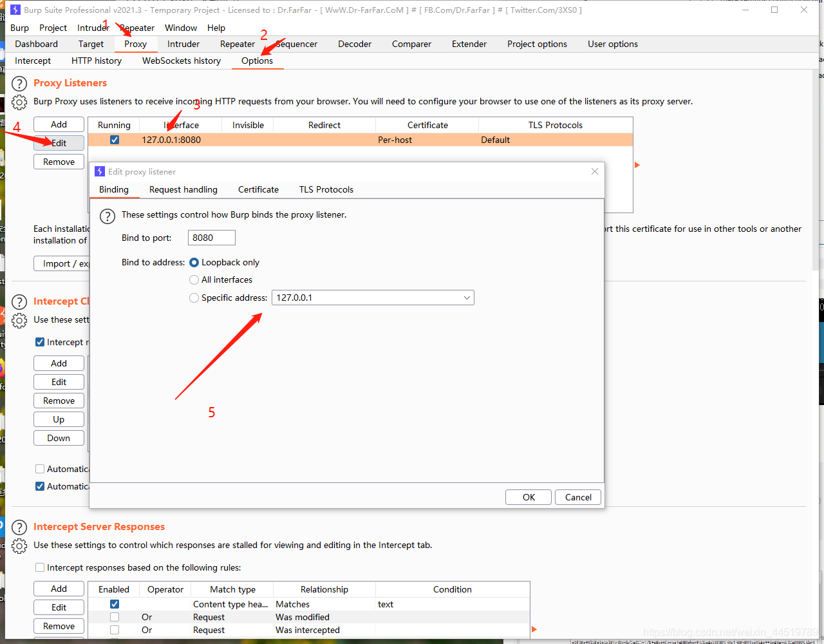Enable intercept responses based on the following rules

coord(40,567)
